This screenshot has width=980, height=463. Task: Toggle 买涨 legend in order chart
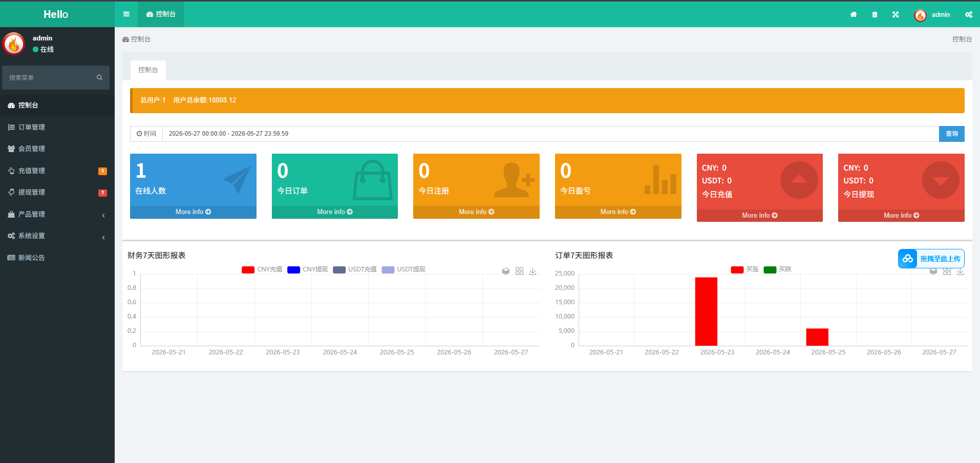point(744,269)
